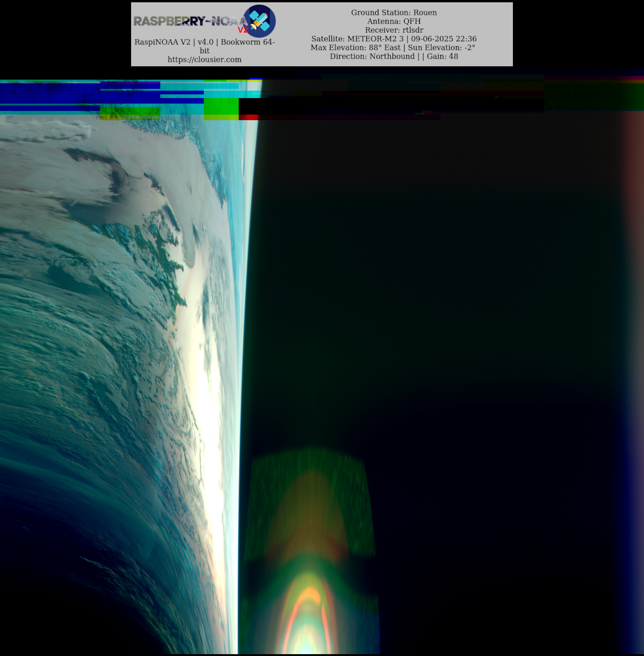The image size is (644, 656).
Task: Click the red V2 label
Action: coord(243,30)
